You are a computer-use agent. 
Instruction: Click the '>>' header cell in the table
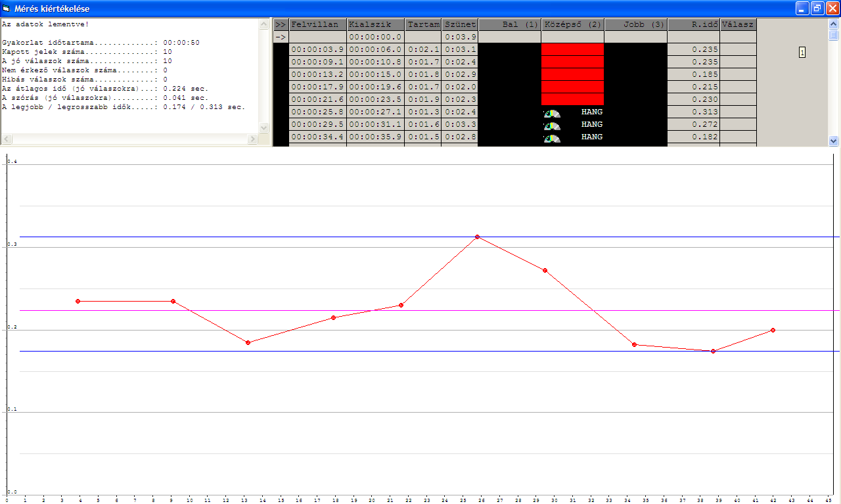click(x=281, y=24)
